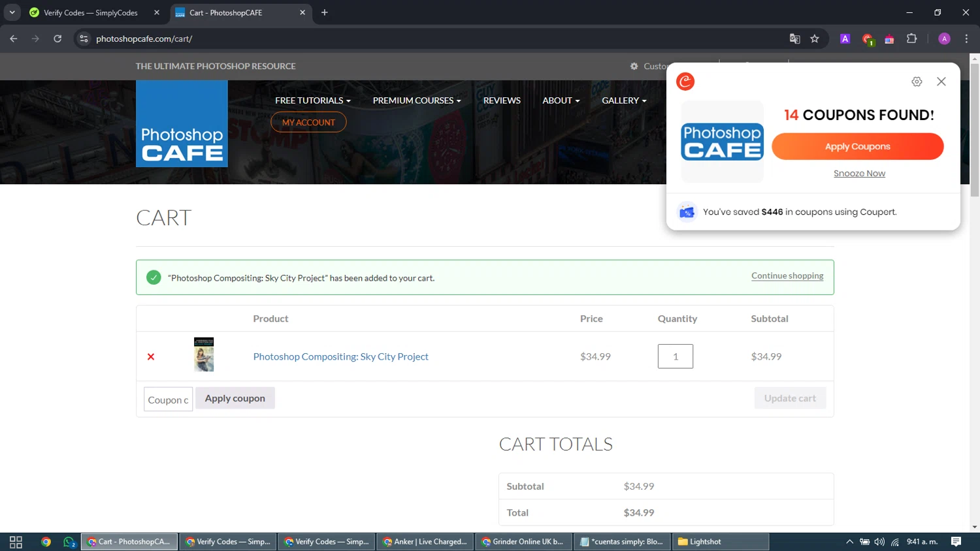The image size is (980, 551).
Task: Click the Coupert logo in popup
Action: [x=685, y=82]
